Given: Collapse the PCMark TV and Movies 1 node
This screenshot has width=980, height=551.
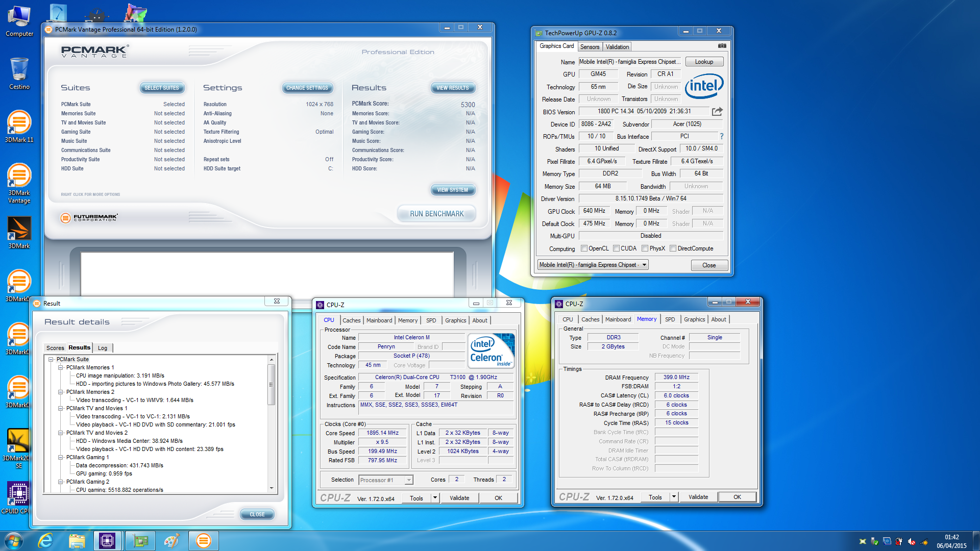Looking at the screenshot, I should coord(61,408).
